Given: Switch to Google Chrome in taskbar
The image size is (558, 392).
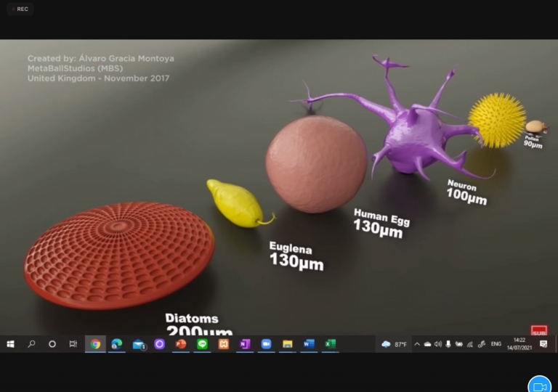Looking at the screenshot, I should (95, 344).
